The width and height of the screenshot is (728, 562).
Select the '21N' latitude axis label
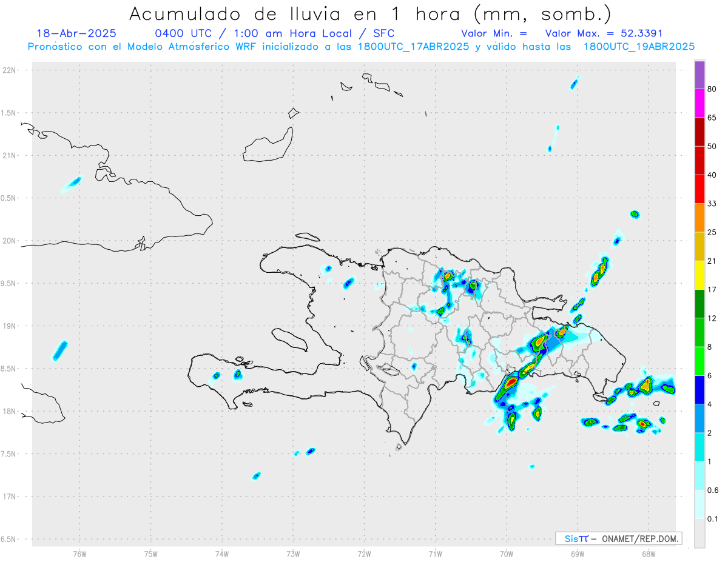click(10, 156)
